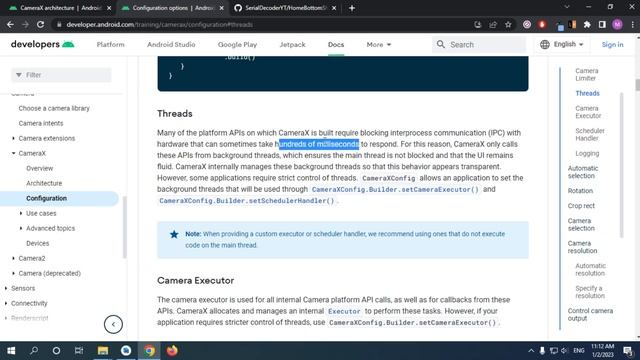640x360 pixels.
Task: Click the Search field on developer site
Action: [479, 44]
